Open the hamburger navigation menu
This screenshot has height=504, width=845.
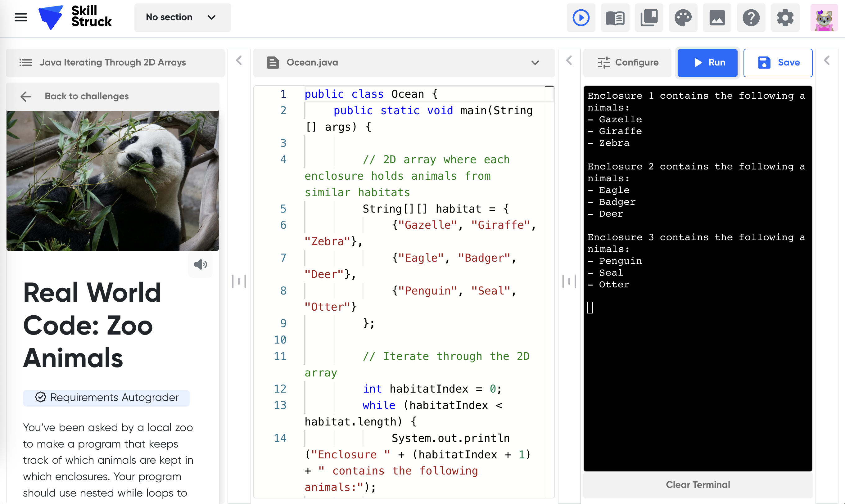tap(21, 17)
